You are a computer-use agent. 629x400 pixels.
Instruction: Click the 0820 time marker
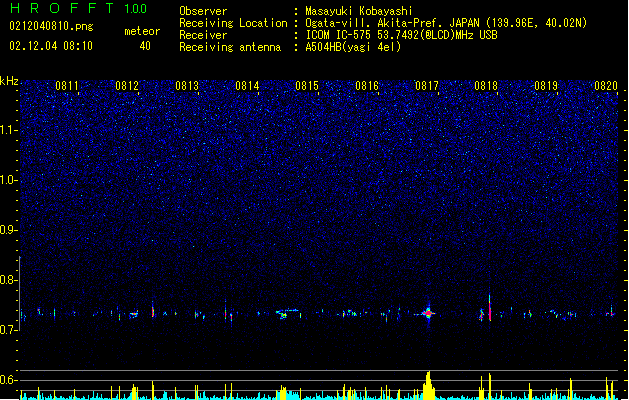[606, 86]
